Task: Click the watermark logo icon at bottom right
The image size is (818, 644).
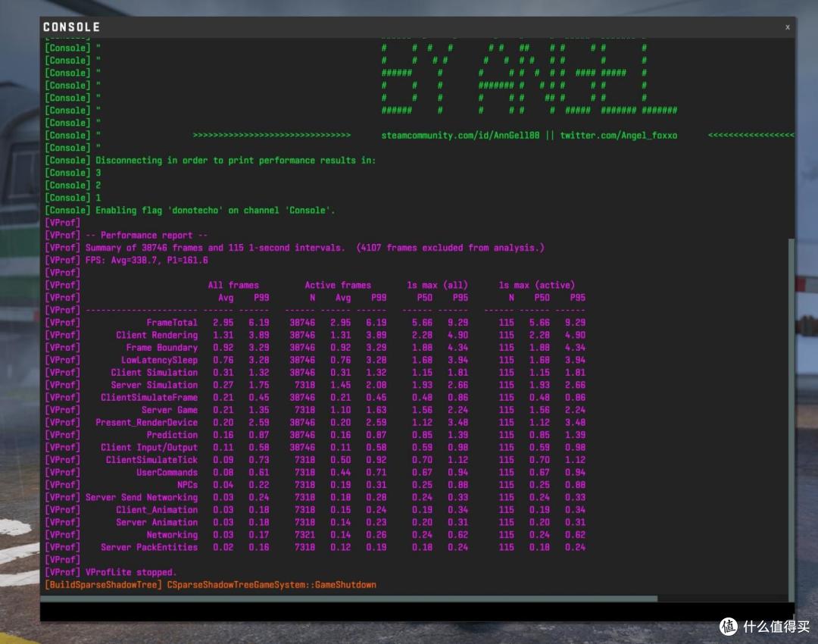Action: [729, 626]
